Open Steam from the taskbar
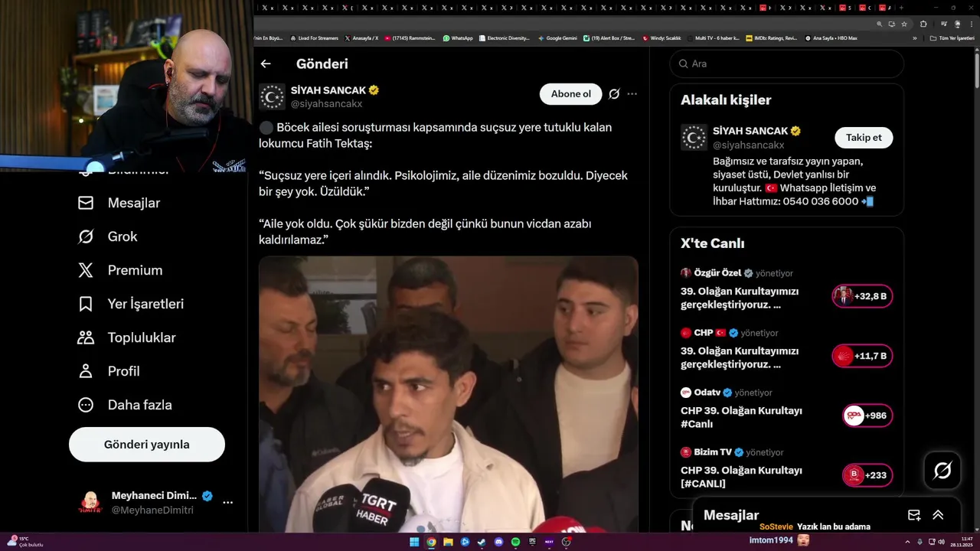The image size is (980, 551). click(x=482, y=542)
